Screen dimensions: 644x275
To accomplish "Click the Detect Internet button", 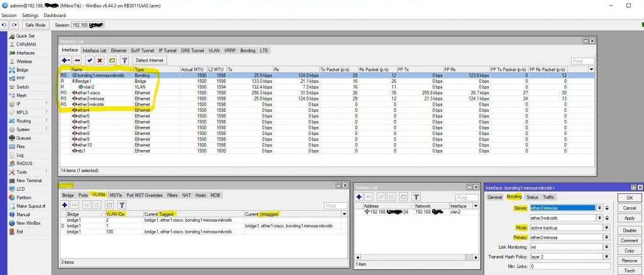I will coord(149,60).
